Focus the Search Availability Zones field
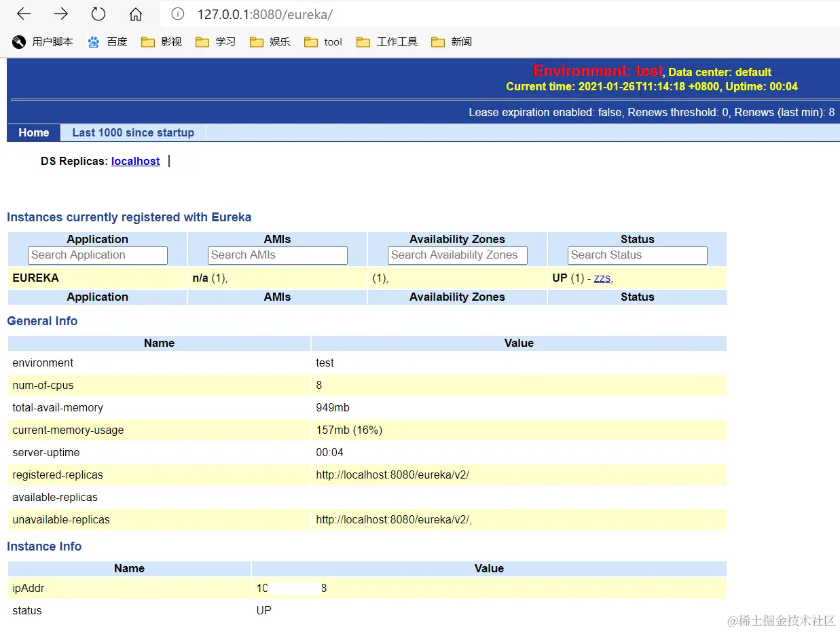The width and height of the screenshot is (840, 632). 458,255
